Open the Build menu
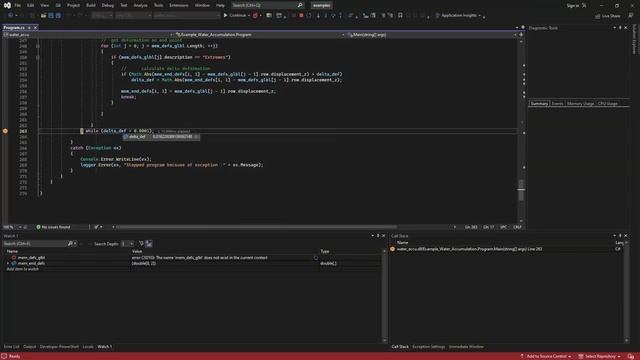Screen dimensions: 640x360 [x=91, y=5]
